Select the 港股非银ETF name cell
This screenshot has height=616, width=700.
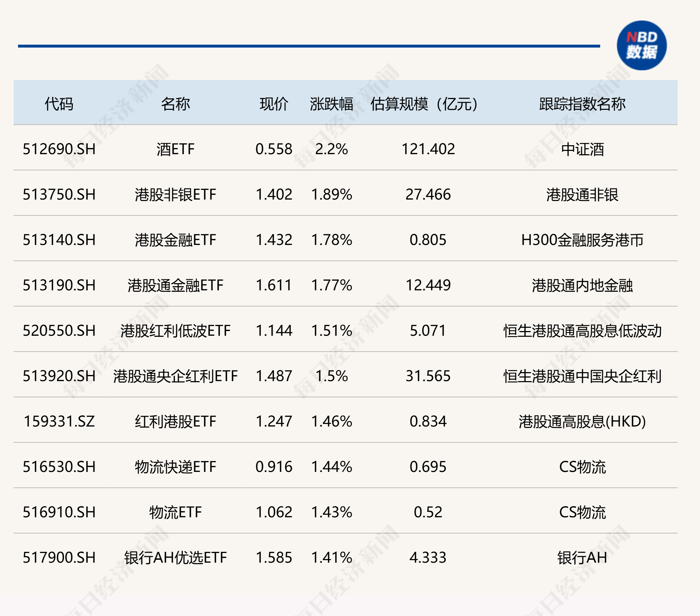tap(175, 195)
